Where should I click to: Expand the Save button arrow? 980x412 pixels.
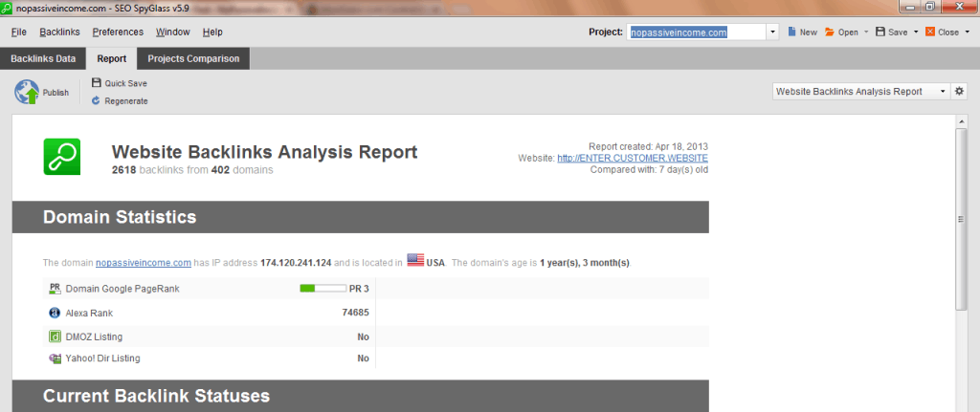(x=916, y=32)
